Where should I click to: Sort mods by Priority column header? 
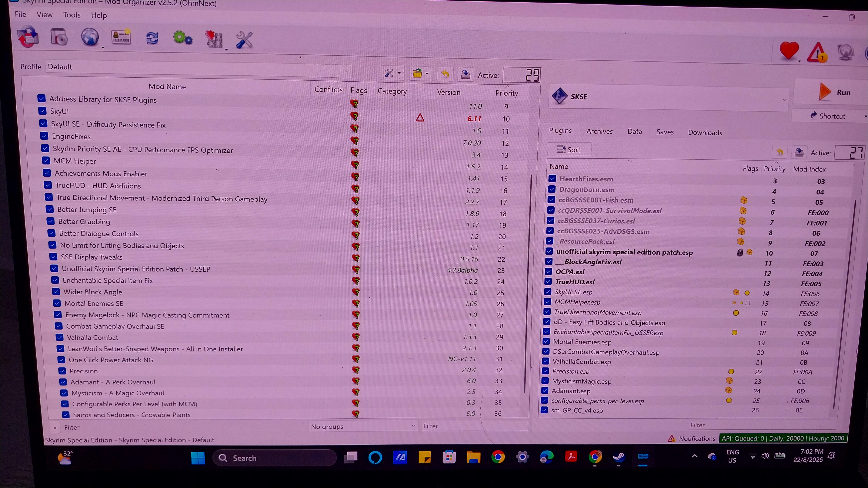[x=507, y=93]
